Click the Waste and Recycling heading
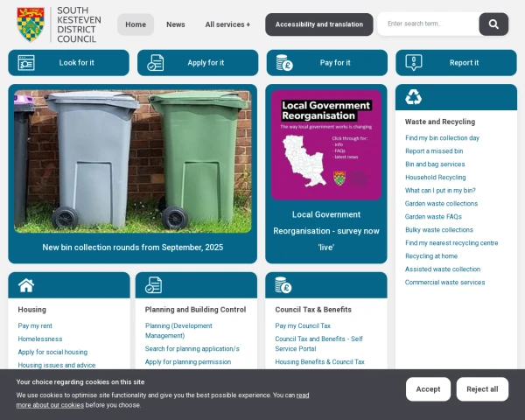Image resolution: width=525 pixels, height=420 pixels. [x=440, y=122]
